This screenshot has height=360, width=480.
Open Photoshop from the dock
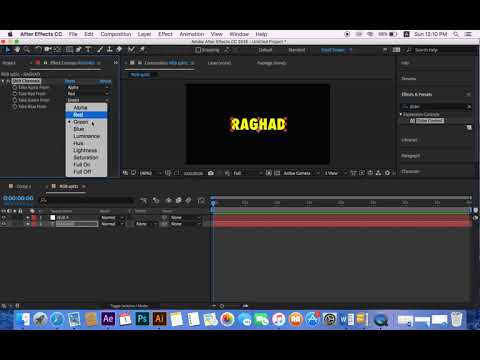pyautogui.click(x=142, y=319)
